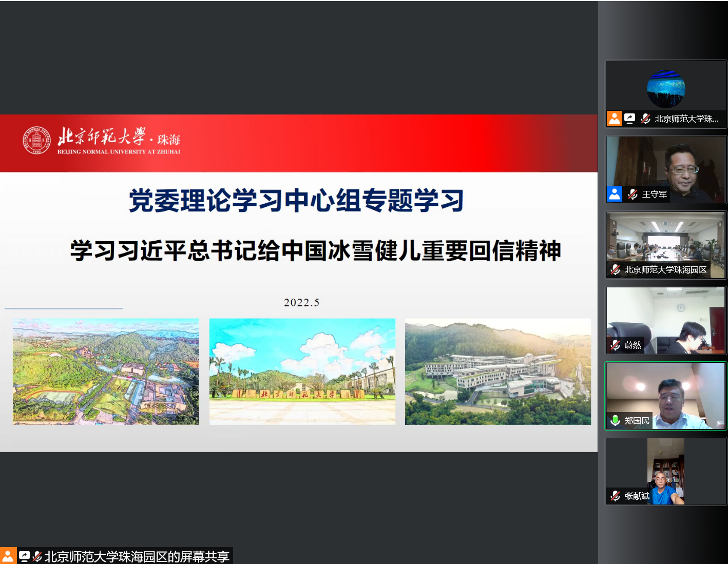728x564 pixels.
Task: Click the text 北京师范大学珠海园区的屏幕共享
Action: [137, 556]
